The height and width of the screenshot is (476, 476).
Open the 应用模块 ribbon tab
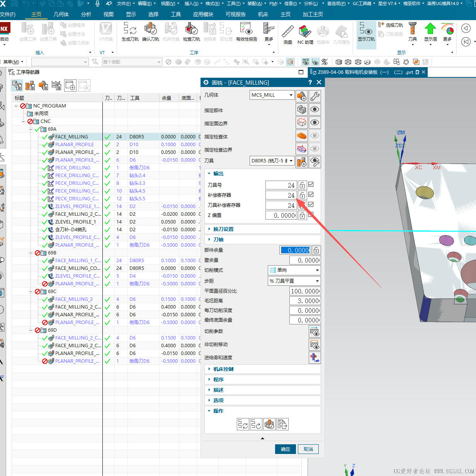[203, 14]
